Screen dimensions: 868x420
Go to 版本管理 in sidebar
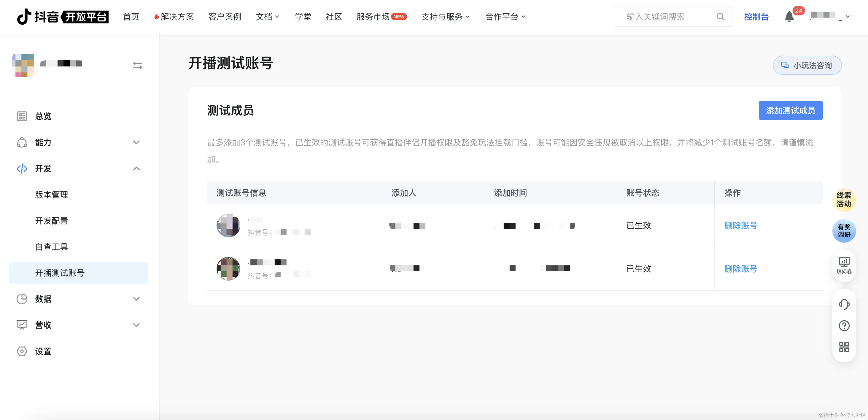coord(52,195)
